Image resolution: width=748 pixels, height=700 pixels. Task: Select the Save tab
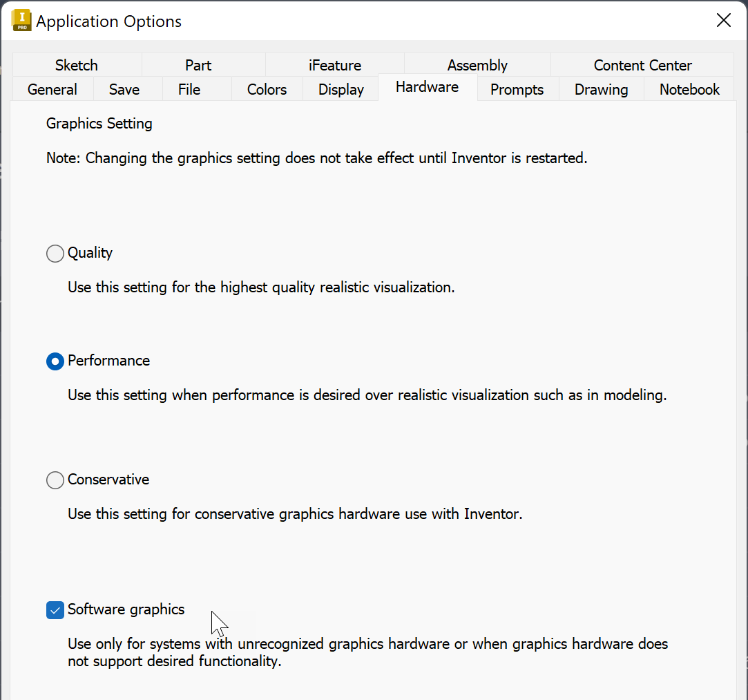124,89
